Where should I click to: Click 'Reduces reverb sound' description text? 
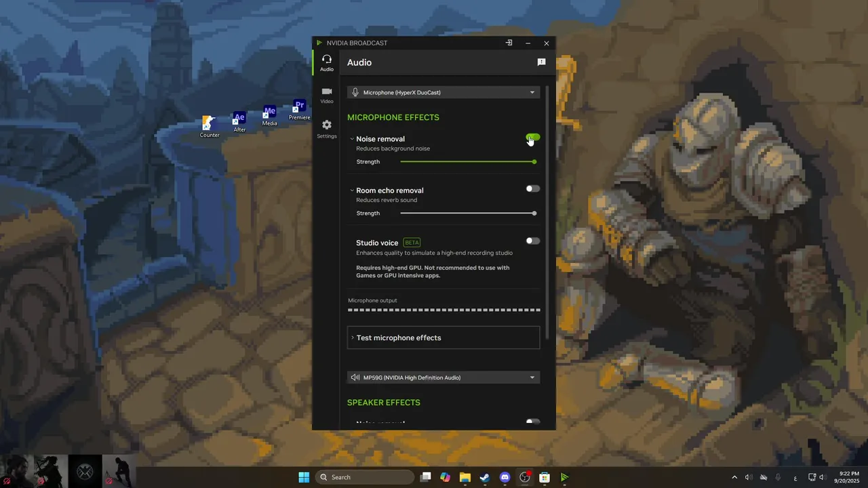[x=387, y=200]
